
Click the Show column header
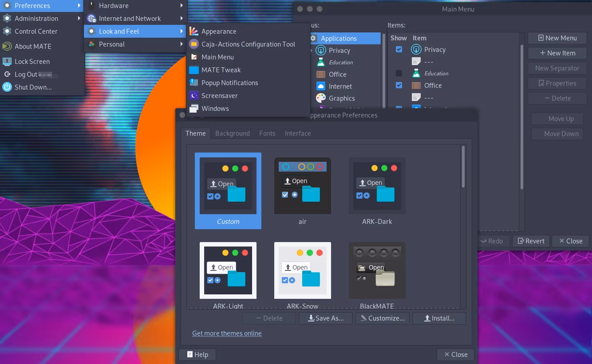[x=399, y=38]
